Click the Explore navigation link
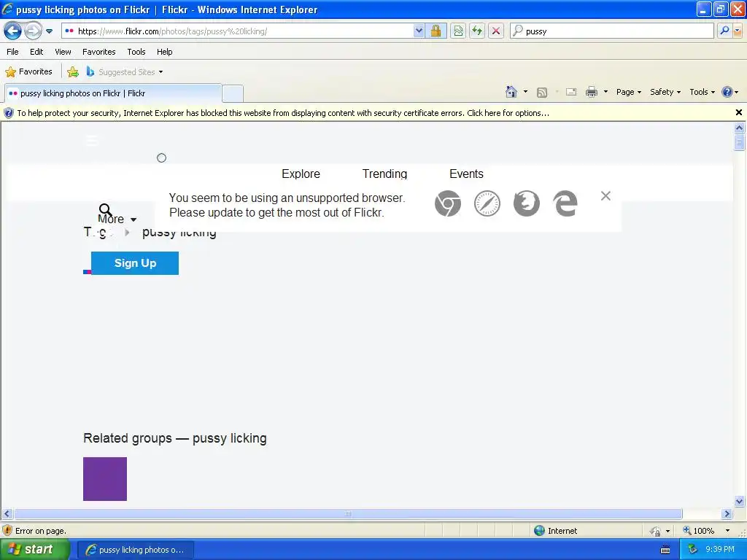Screen dimensions: 747x560 [x=301, y=174]
